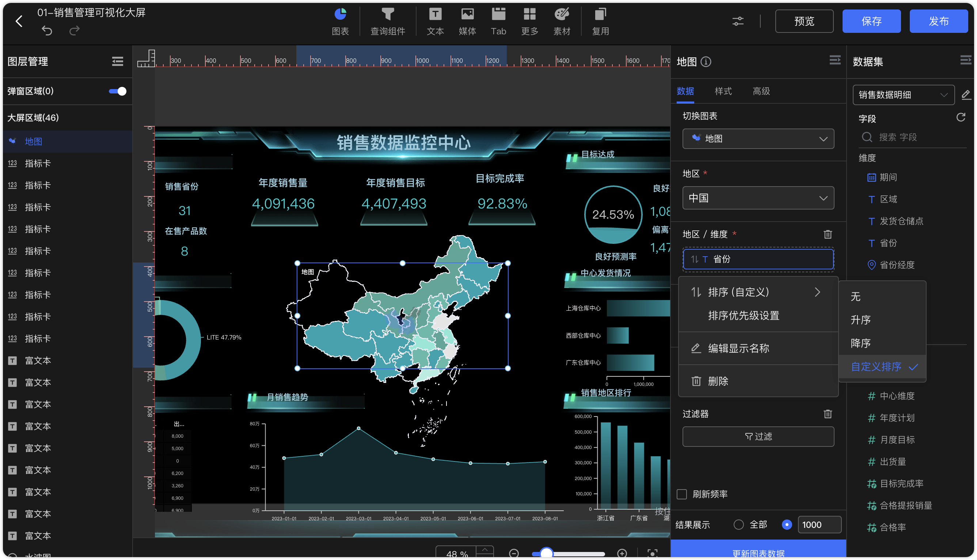Select the 合格提报销量 measure field
This screenshot has width=977, height=560.
tap(899, 506)
